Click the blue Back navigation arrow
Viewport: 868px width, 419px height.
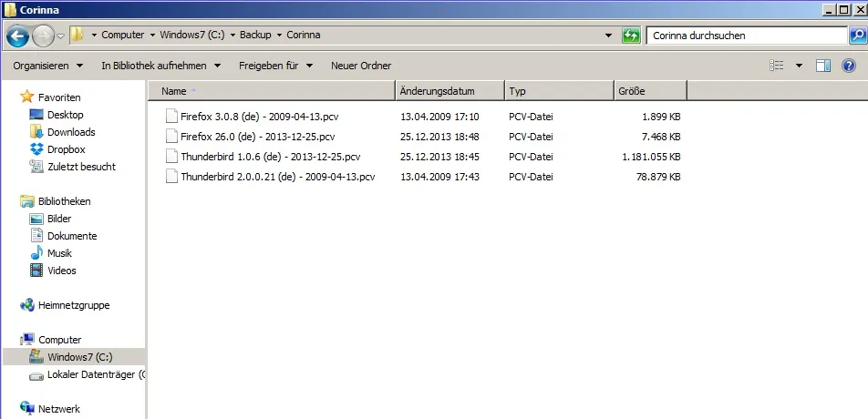coord(17,36)
